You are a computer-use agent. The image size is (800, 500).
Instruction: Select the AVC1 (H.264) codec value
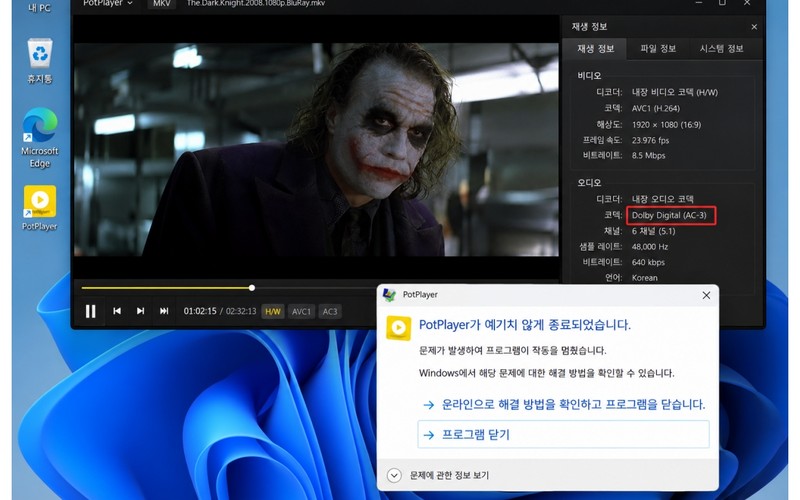click(656, 109)
